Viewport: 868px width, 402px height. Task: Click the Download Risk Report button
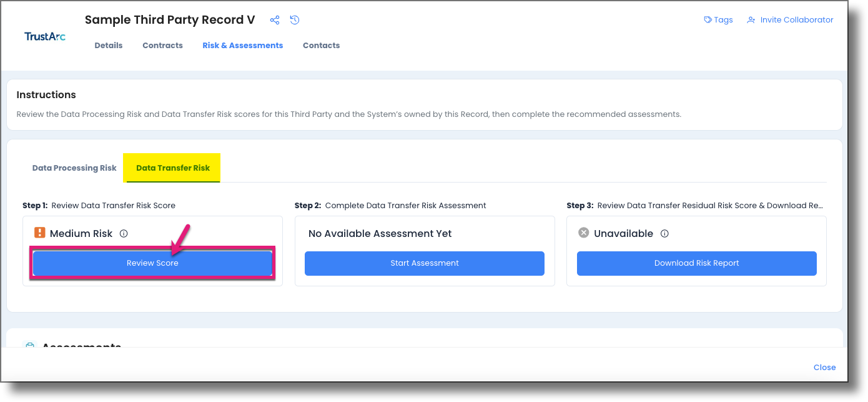(696, 263)
